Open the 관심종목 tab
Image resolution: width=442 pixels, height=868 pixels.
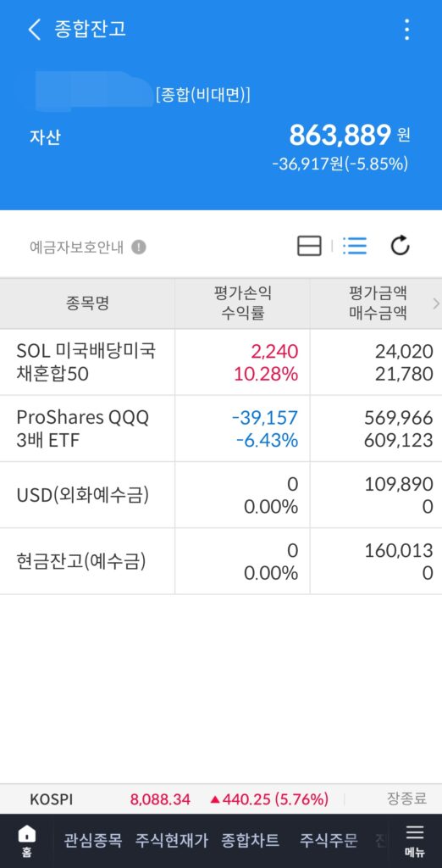(92, 841)
